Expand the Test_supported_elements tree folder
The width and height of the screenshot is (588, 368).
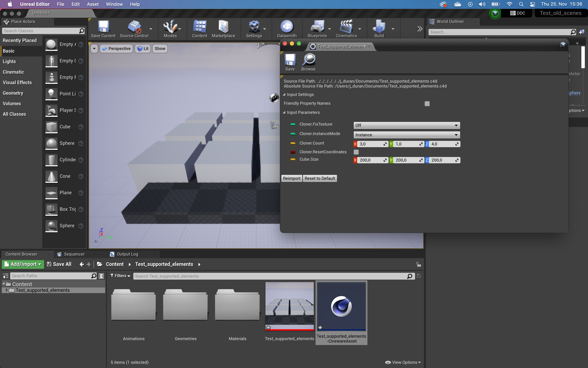[7, 290]
